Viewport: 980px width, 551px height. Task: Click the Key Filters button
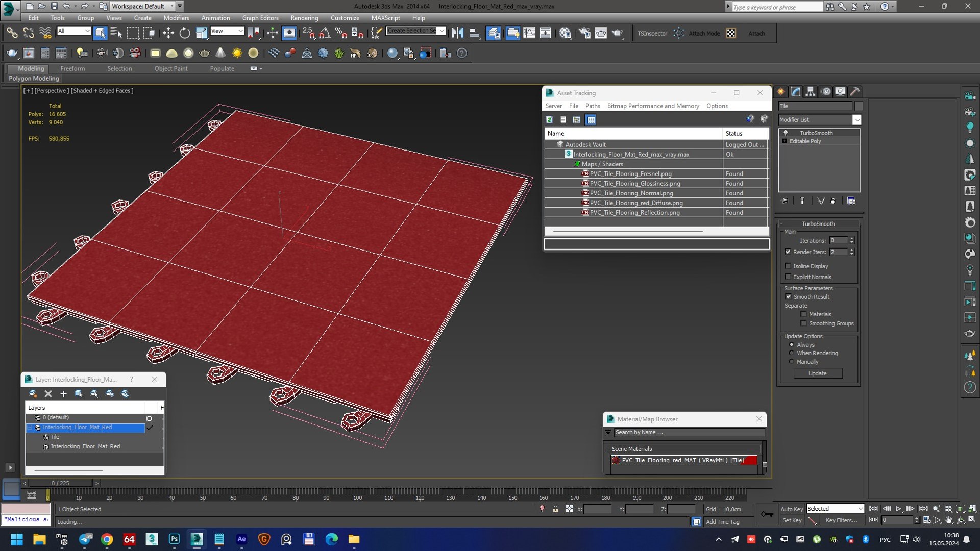pyautogui.click(x=841, y=520)
